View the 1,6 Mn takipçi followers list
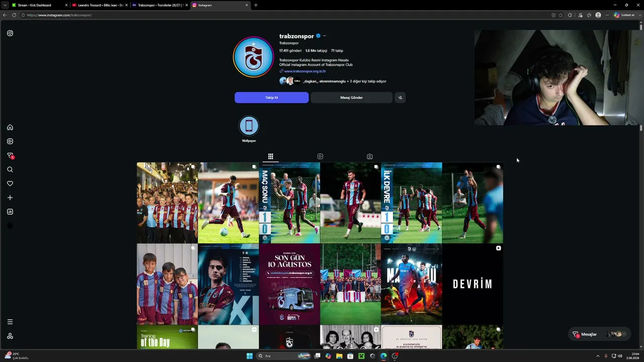Viewport: 644px width, 362px height. [316, 51]
